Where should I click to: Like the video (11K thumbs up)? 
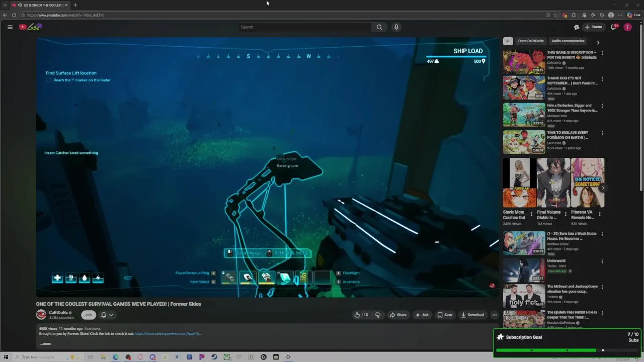(x=361, y=315)
